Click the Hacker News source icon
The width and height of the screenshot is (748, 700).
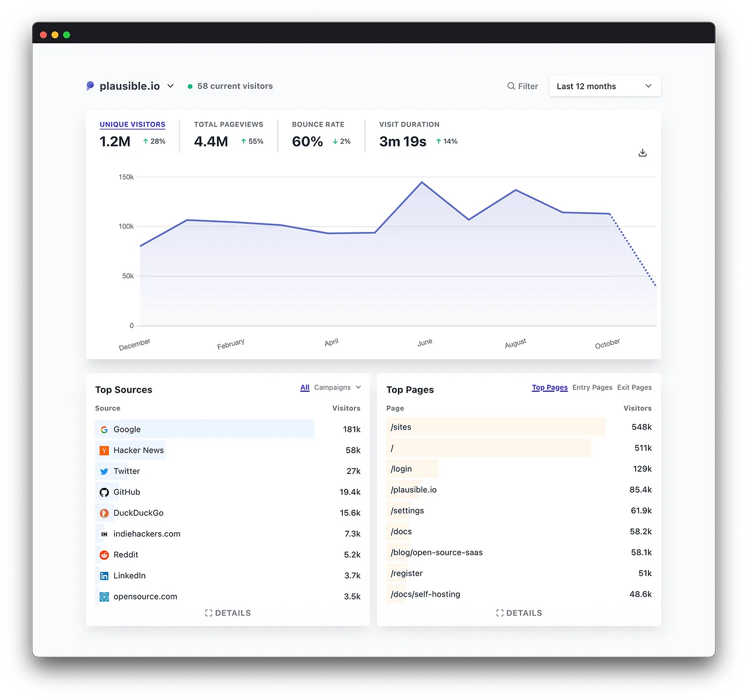point(104,450)
